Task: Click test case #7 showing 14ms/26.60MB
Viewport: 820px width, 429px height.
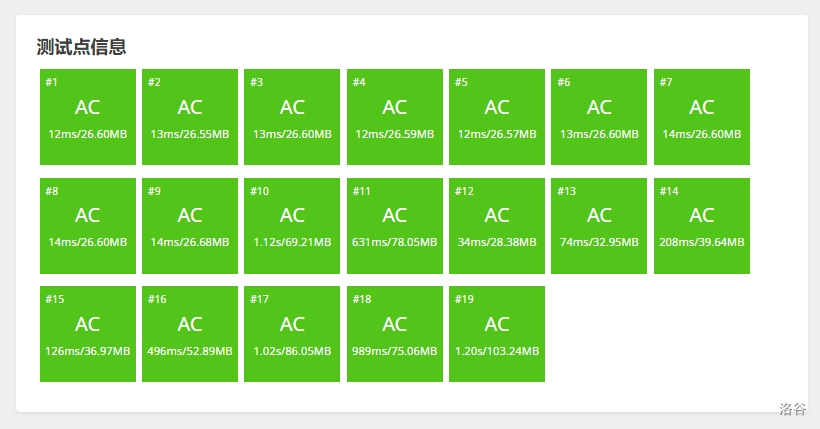Action: [x=702, y=117]
